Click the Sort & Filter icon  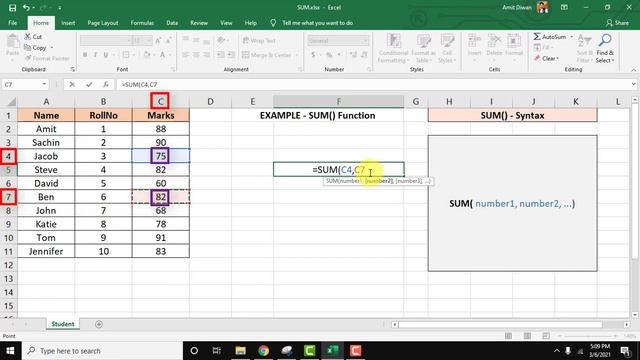coord(584,48)
